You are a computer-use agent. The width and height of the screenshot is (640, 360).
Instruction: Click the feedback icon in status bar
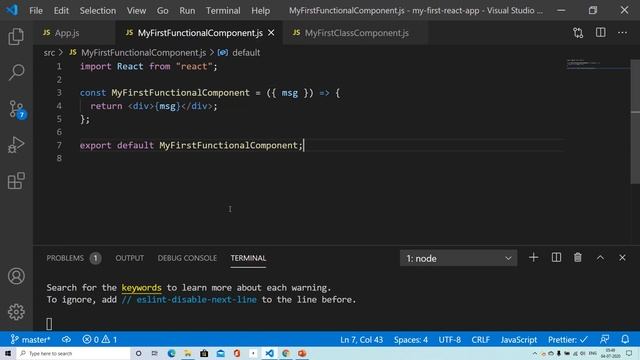click(x=604, y=339)
